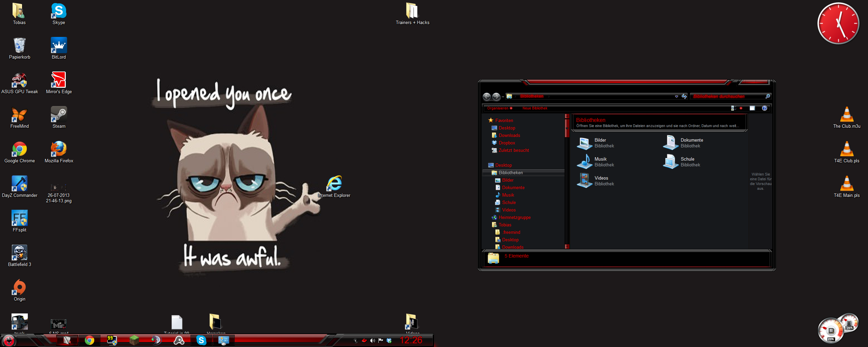
Task: Select the Trainers + Hacks folder
Action: (x=412, y=14)
